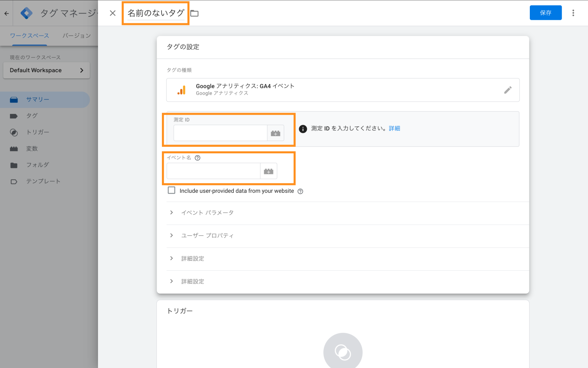Click inside the 測定 ID input field
Image resolution: width=588 pixels, height=368 pixels.
(x=220, y=133)
